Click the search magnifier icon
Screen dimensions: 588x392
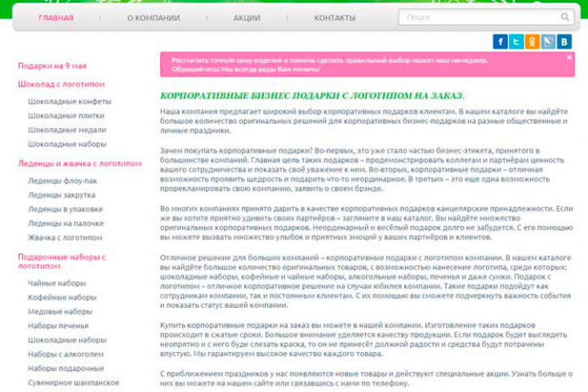(x=565, y=17)
